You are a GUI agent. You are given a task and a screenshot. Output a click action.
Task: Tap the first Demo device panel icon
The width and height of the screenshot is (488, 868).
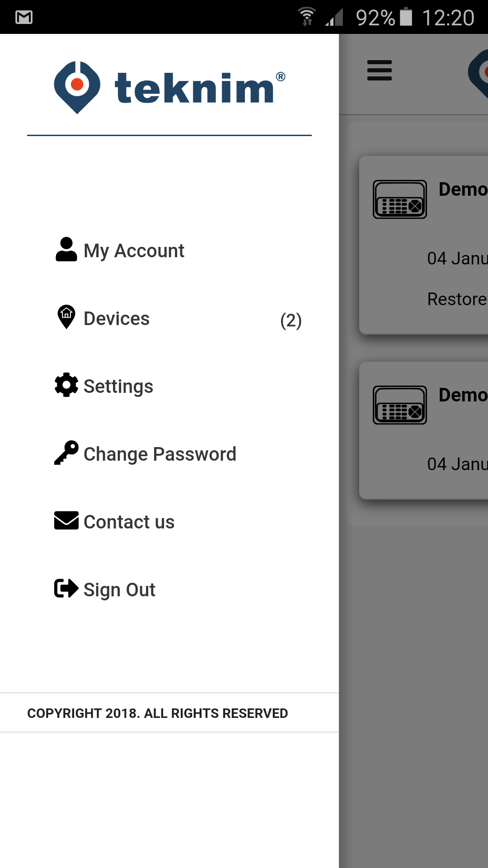tap(400, 199)
